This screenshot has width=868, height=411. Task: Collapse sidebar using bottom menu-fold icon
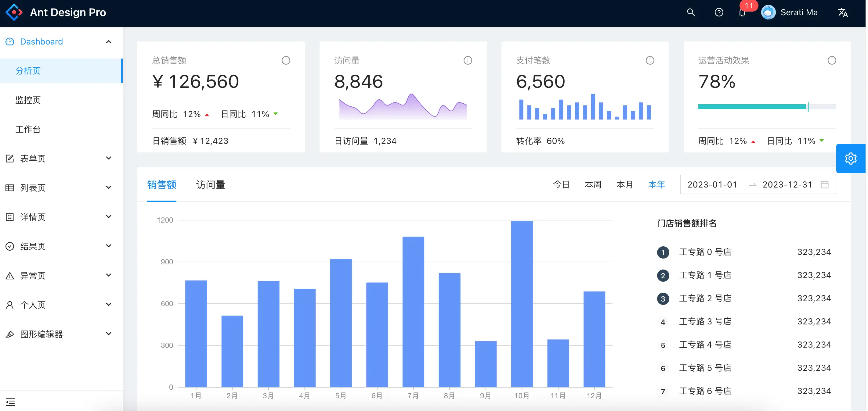point(10,402)
